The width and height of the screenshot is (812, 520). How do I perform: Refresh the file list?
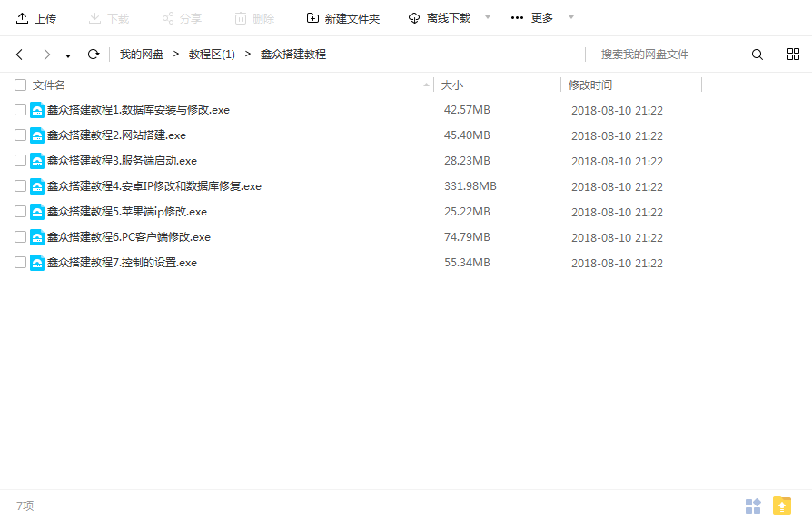point(94,55)
